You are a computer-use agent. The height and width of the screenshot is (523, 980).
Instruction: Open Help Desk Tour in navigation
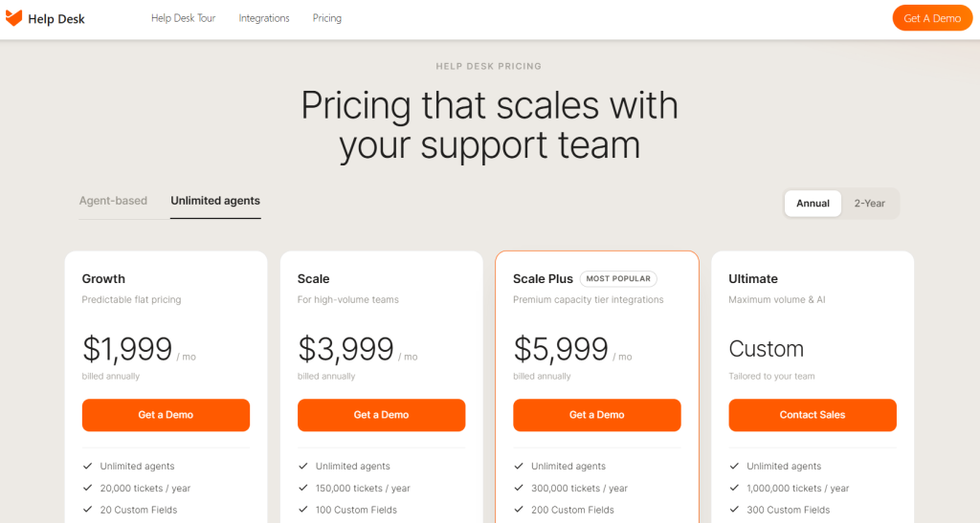[183, 18]
